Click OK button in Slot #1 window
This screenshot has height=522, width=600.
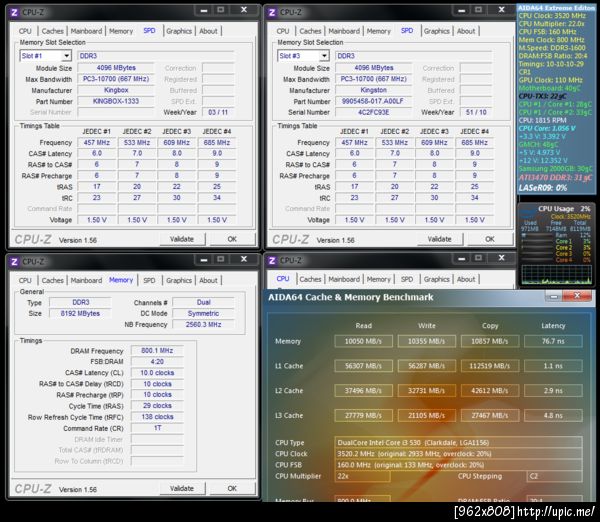(x=232, y=239)
